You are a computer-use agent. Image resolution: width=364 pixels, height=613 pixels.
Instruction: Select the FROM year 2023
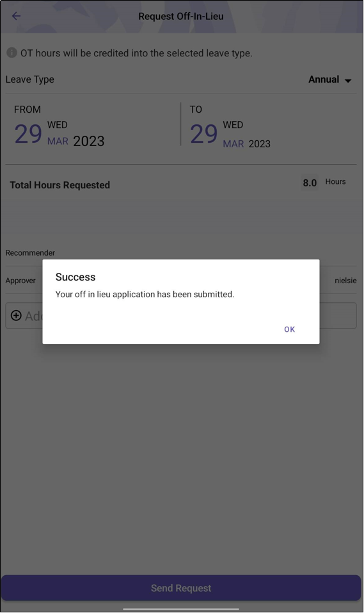click(x=89, y=141)
